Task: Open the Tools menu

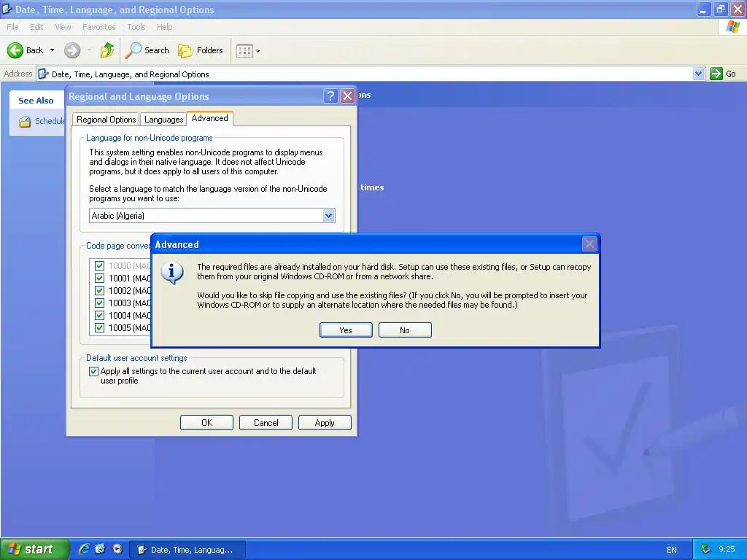Action: tap(136, 27)
